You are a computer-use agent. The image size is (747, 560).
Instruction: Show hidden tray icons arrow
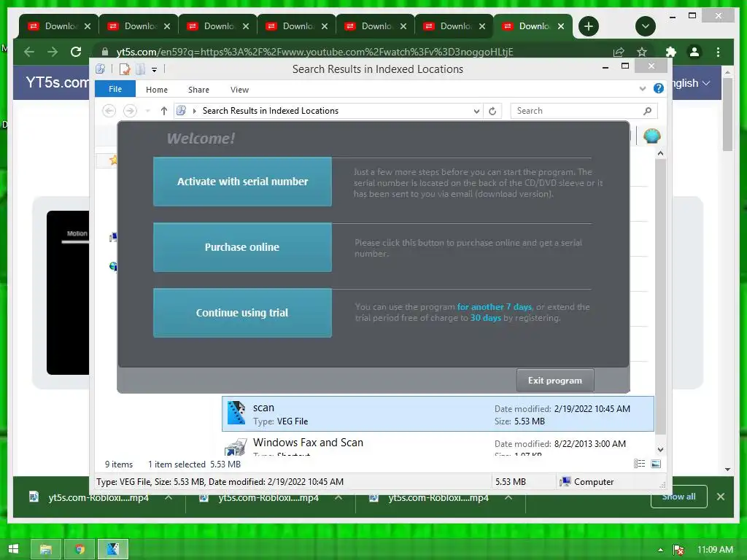660,550
